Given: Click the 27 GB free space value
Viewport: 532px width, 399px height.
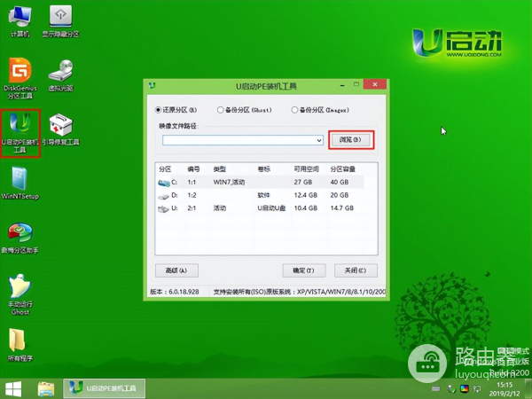Looking at the screenshot, I should pos(303,182).
